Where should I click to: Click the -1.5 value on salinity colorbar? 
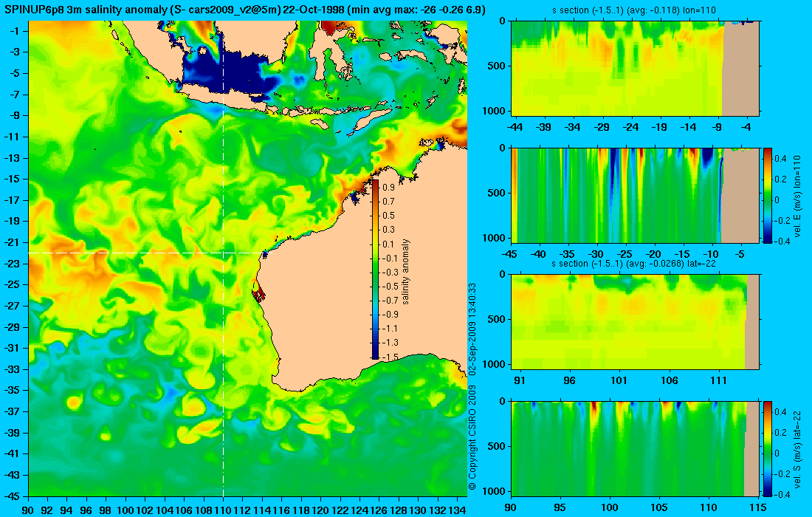[x=390, y=357]
